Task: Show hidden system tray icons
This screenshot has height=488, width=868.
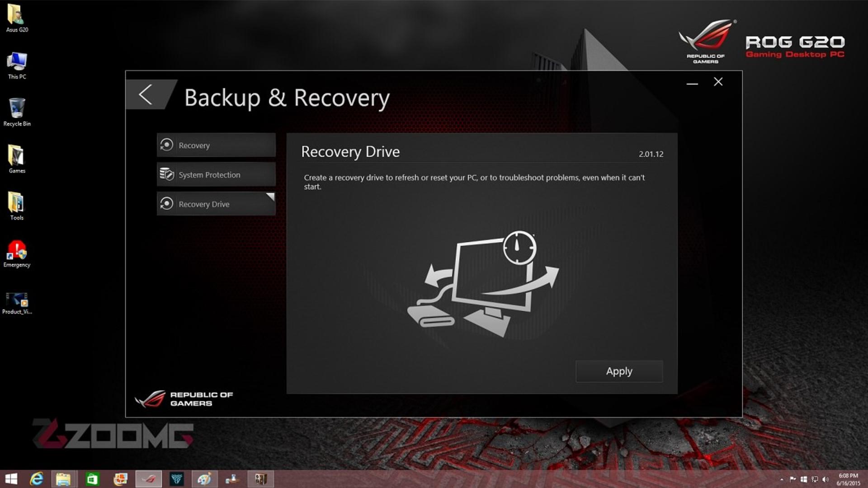Action: click(x=782, y=479)
